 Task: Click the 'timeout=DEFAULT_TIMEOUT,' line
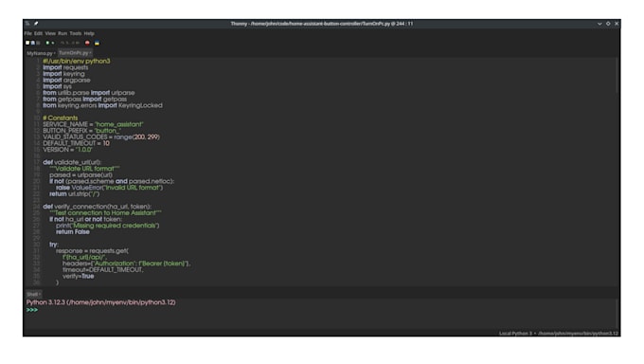(103, 270)
